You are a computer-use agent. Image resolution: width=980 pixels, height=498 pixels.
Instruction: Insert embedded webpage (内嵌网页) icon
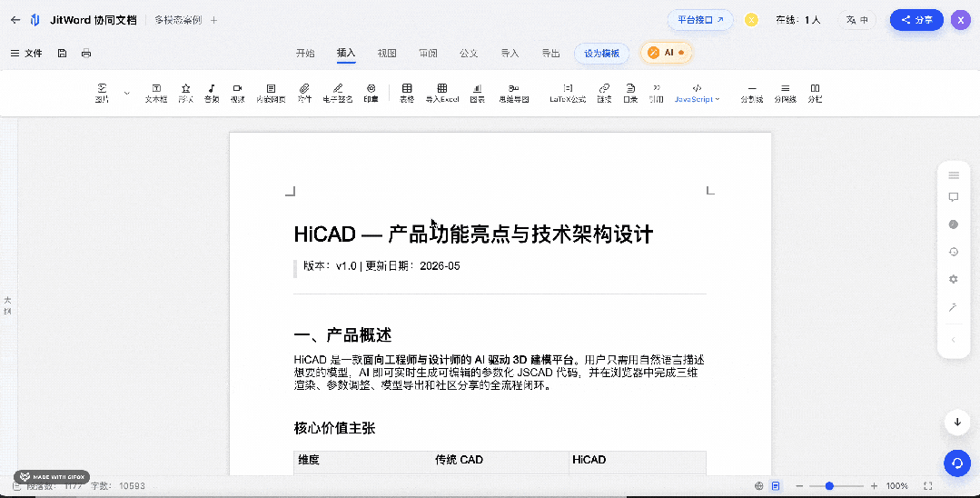tap(271, 88)
